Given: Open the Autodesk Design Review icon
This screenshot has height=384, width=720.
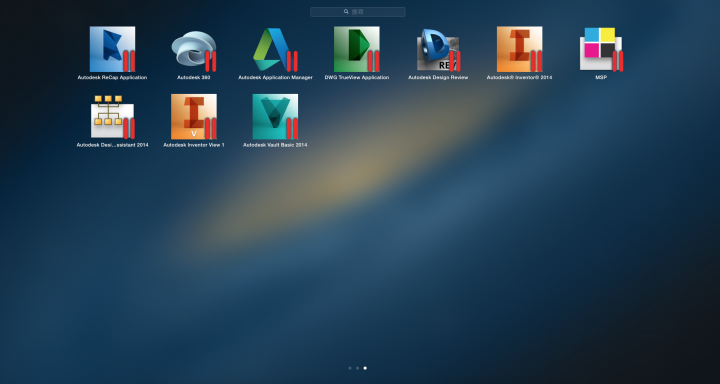Looking at the screenshot, I should (438, 49).
